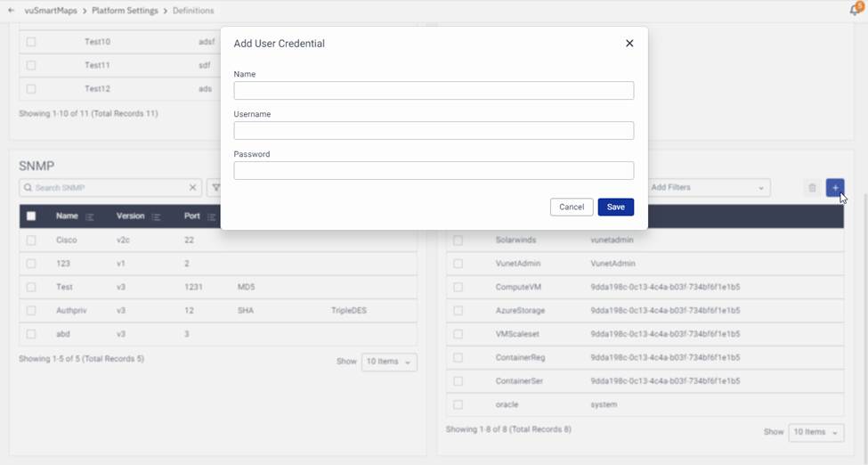This screenshot has height=465, width=868.
Task: Click the blue plus add credential button
Action: (x=835, y=188)
